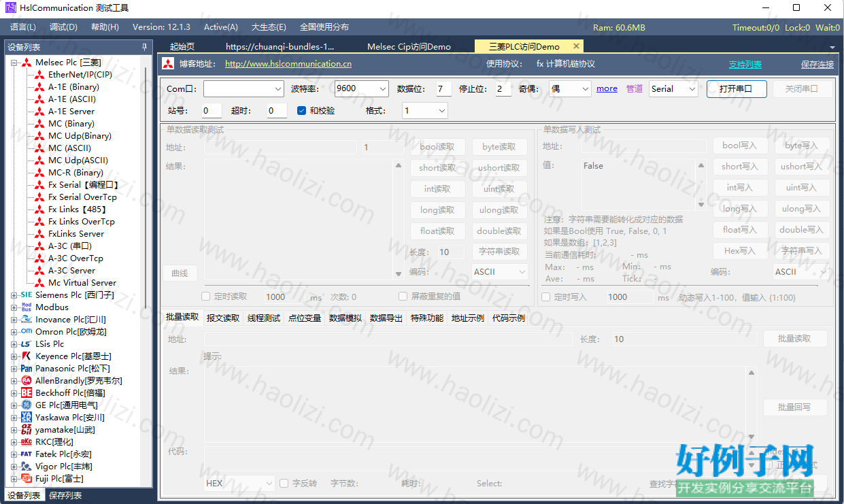Select the 数据模拟 tab
844x504 pixels.
coord(345,318)
